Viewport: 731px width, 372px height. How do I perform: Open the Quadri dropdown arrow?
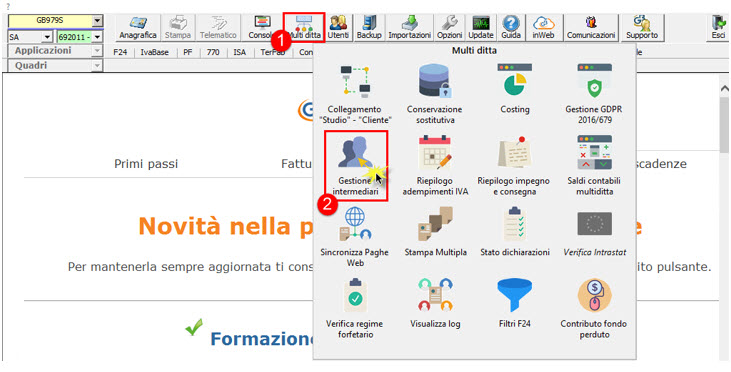pos(97,66)
